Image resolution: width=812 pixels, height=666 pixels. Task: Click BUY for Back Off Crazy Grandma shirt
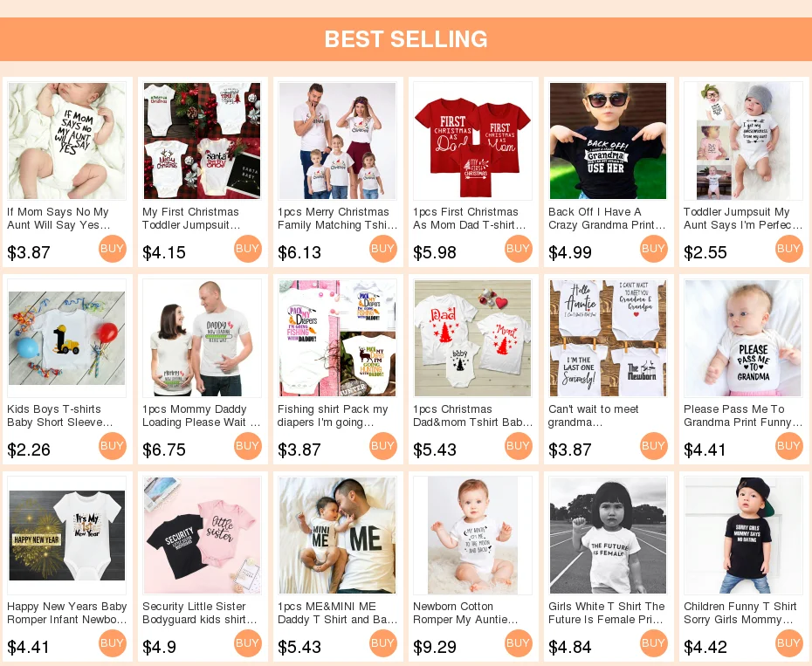(654, 249)
